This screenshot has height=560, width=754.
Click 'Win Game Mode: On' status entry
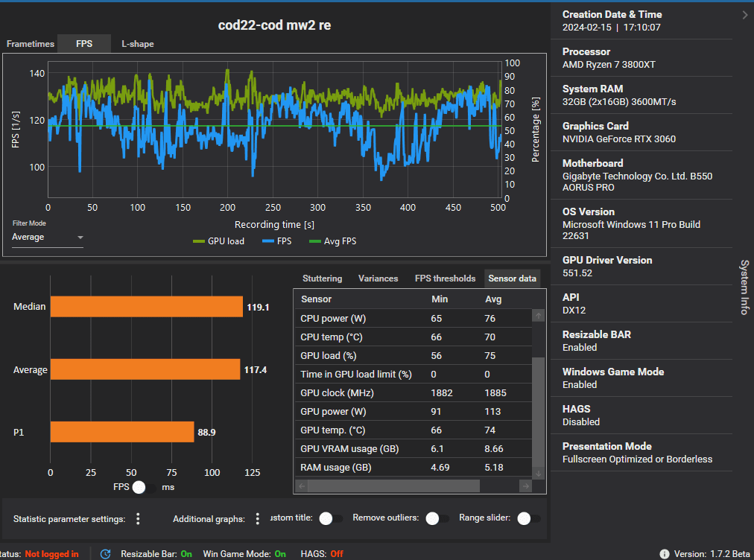click(244, 554)
